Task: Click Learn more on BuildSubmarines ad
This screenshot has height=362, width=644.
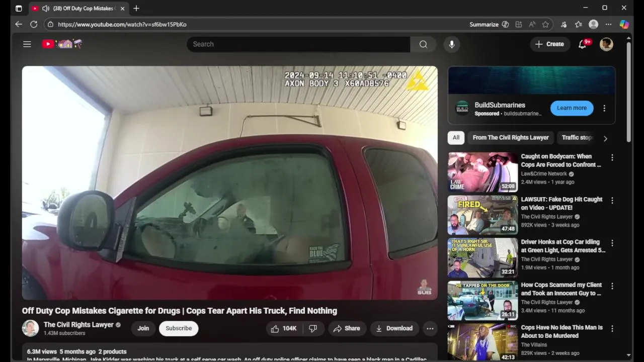Action: pos(572,108)
